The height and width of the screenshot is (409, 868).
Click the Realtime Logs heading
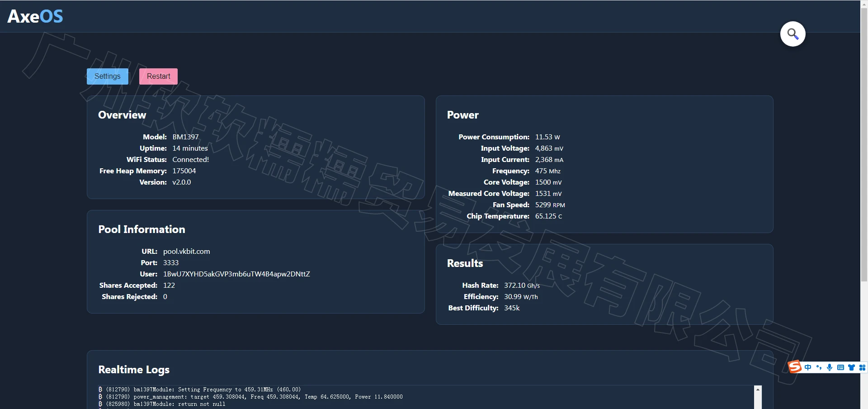[x=134, y=370]
